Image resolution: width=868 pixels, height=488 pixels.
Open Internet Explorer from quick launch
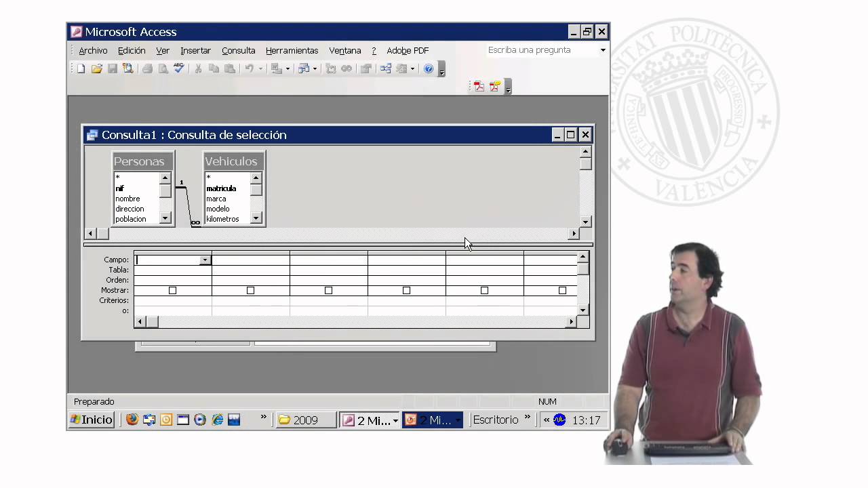pyautogui.click(x=218, y=420)
